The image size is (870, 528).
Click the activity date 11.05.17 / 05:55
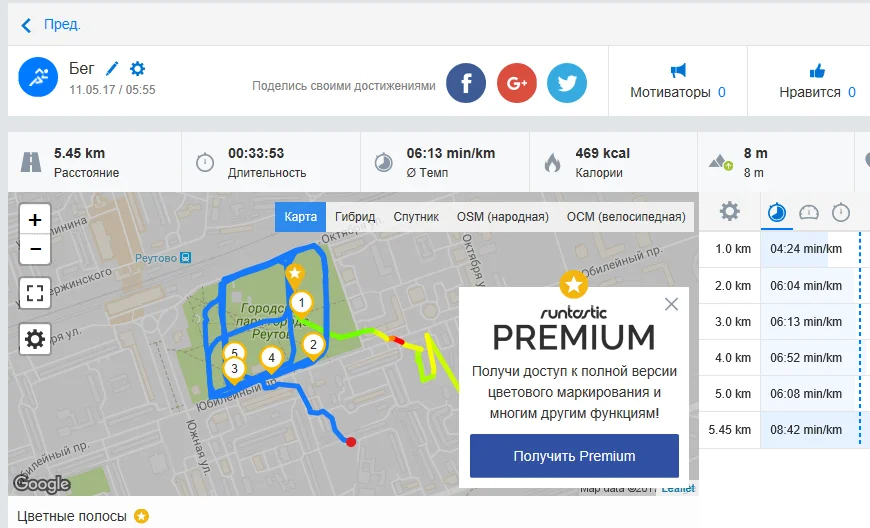point(112,90)
